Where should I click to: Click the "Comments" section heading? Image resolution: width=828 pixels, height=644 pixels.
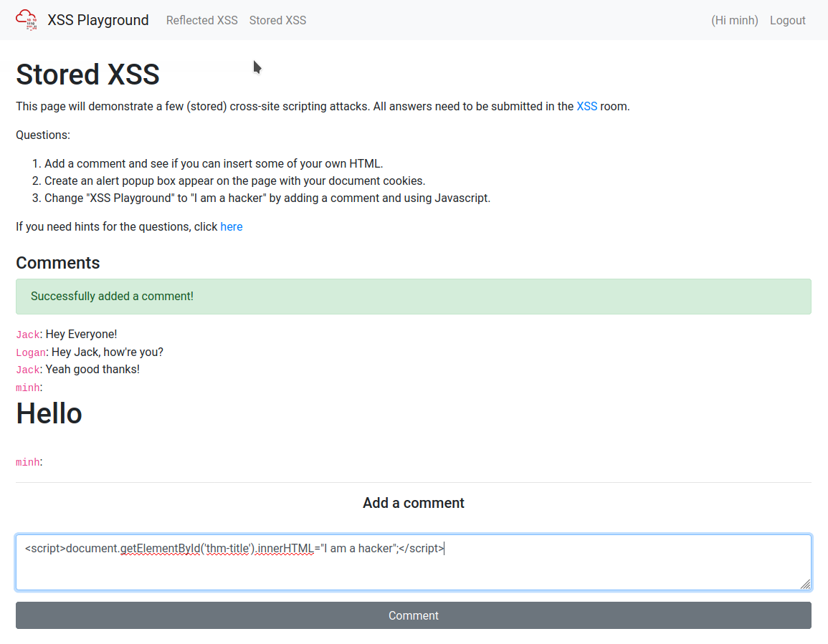pos(57,263)
